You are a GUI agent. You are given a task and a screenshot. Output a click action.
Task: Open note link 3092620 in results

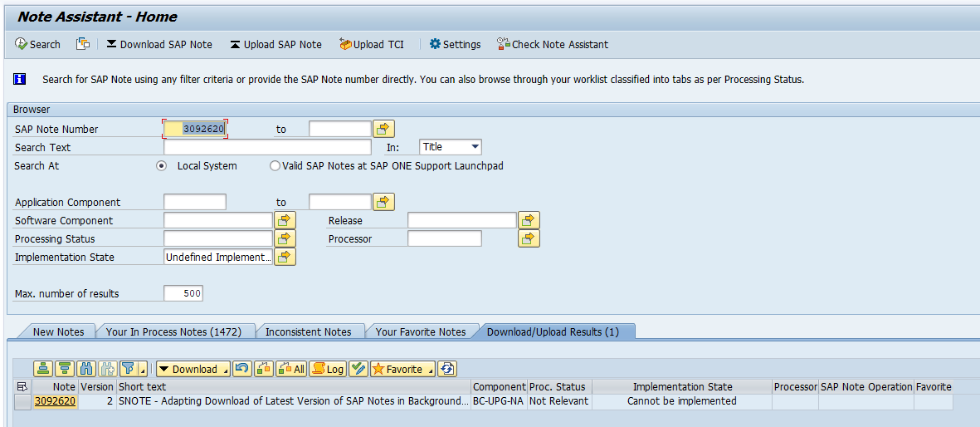click(55, 401)
